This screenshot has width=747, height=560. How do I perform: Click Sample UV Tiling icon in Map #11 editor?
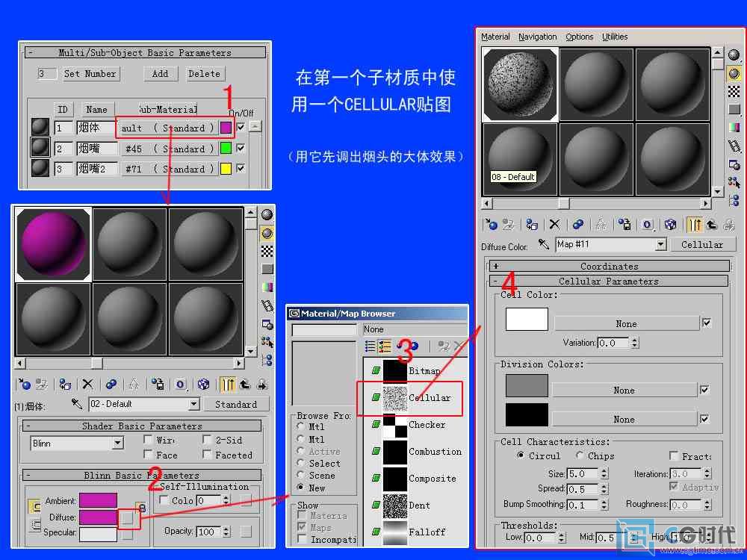pyautogui.click(x=734, y=110)
